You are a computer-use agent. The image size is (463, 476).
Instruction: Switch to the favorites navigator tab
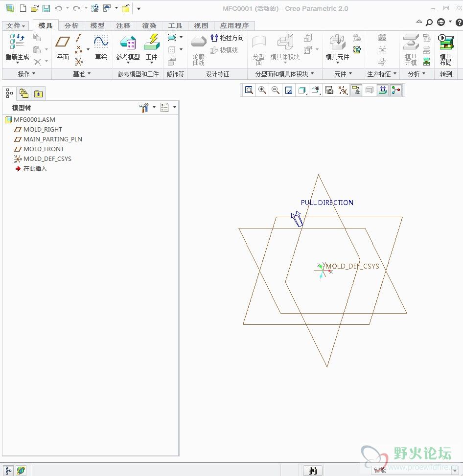pos(38,93)
